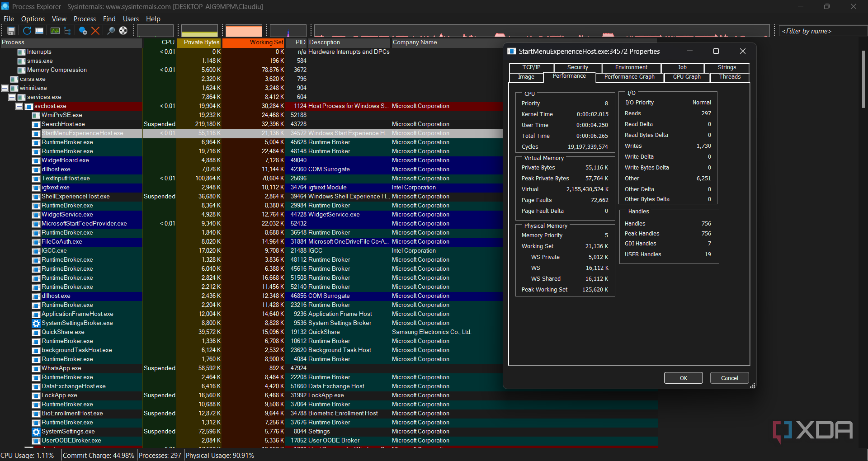
Task: Open the Options menu
Action: (x=33, y=19)
